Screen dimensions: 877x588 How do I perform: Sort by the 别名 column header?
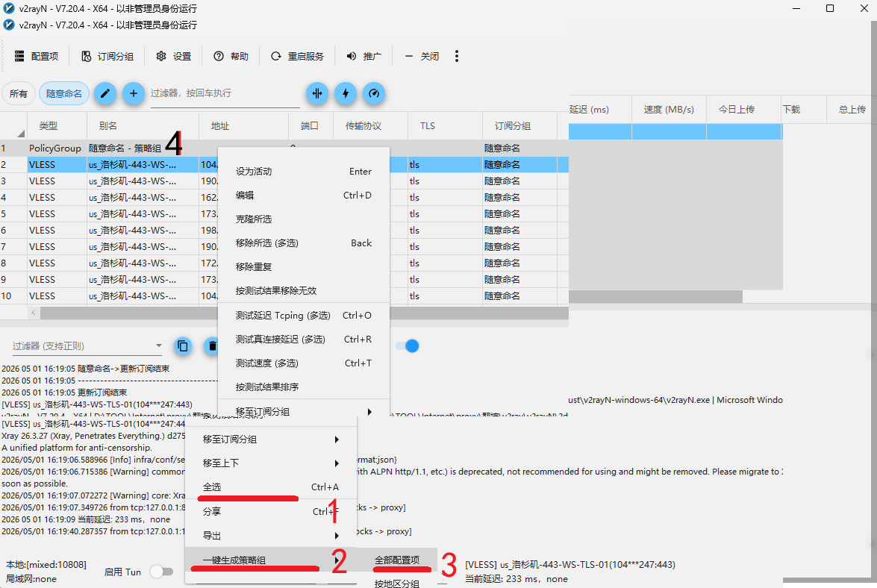pyautogui.click(x=143, y=126)
